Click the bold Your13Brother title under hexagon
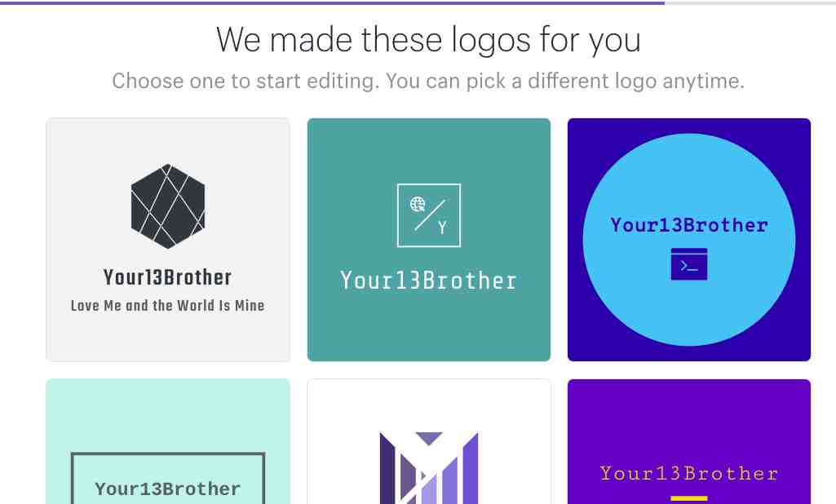 tap(168, 277)
